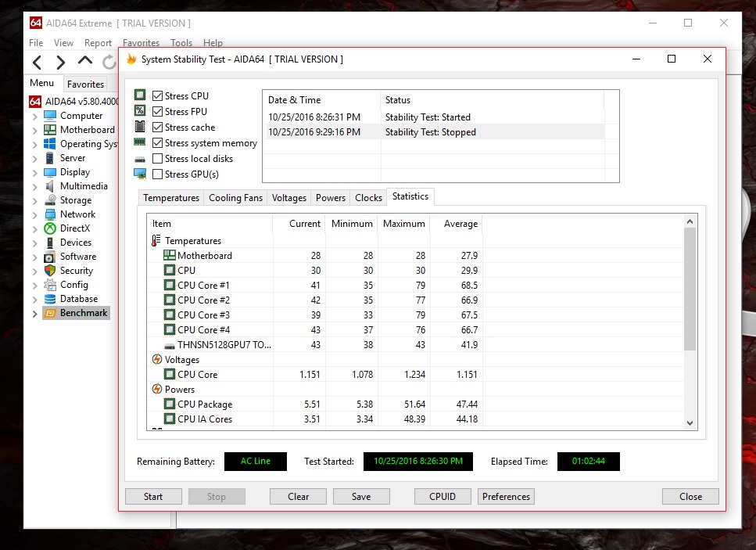Switch to the Clocks tab
The width and height of the screenshot is (756, 550).
pos(368,198)
